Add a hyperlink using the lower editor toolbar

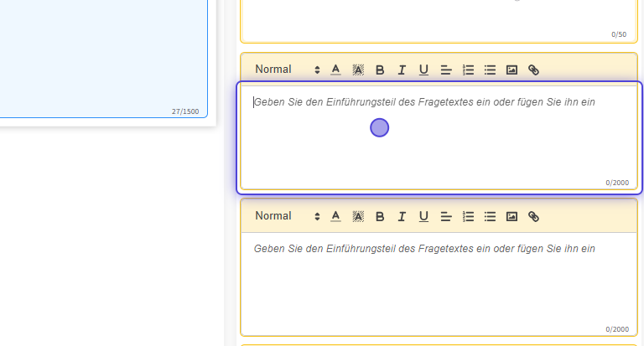point(533,217)
